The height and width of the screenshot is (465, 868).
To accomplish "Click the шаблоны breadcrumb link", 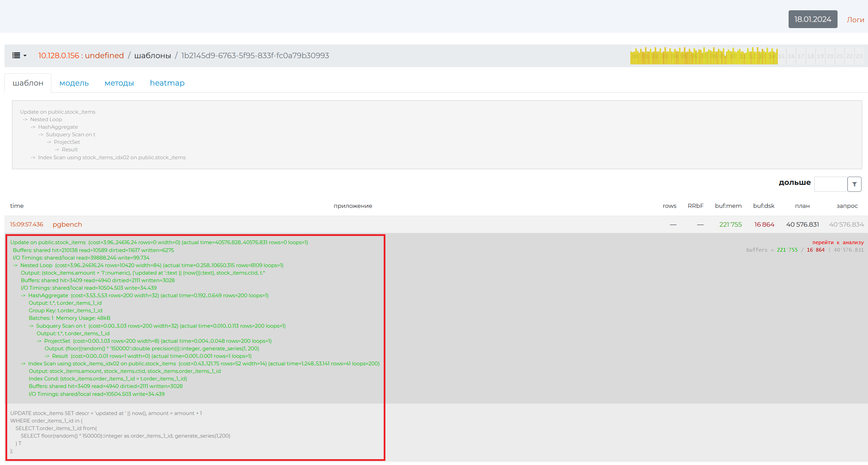I will [x=152, y=55].
